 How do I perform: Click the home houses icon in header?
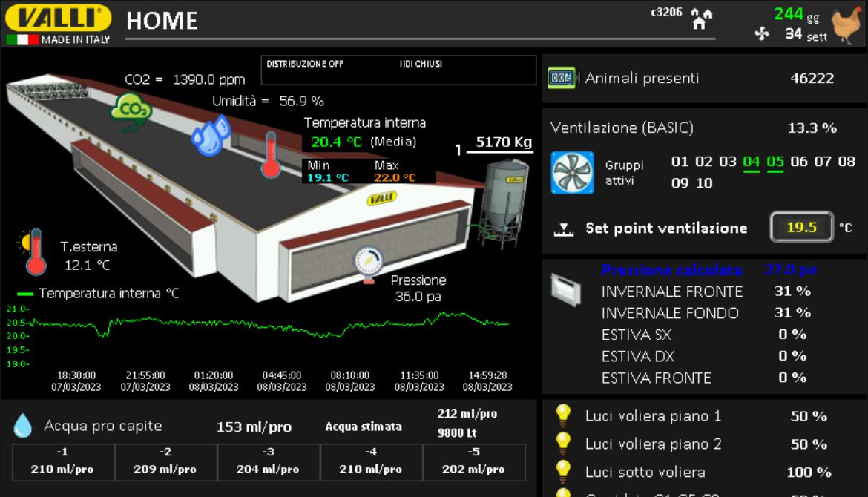(701, 19)
